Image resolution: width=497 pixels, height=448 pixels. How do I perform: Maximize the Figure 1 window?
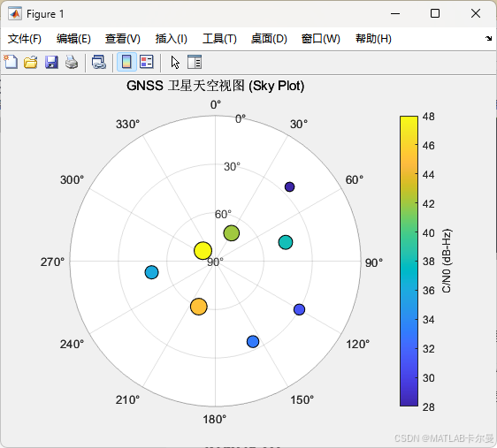[x=435, y=13]
